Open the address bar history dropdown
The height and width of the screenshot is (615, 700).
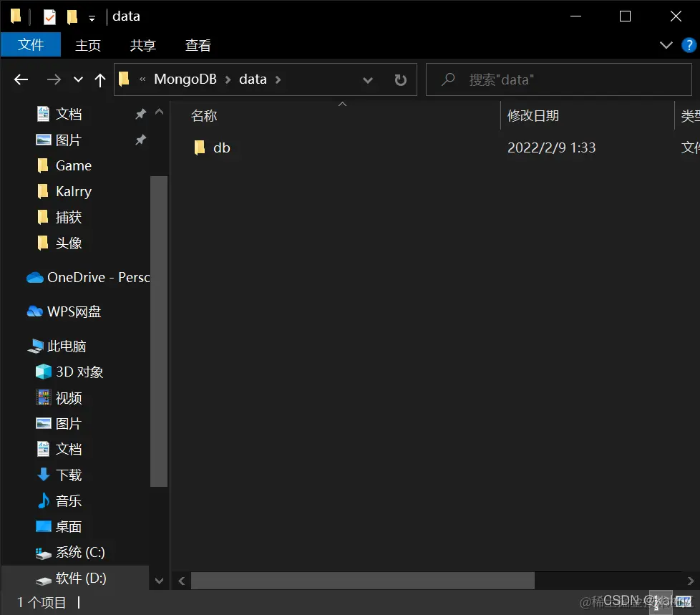tap(367, 80)
